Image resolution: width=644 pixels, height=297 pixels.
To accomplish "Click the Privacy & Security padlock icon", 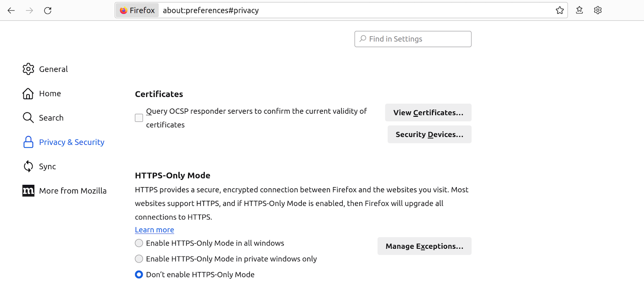I will point(28,142).
